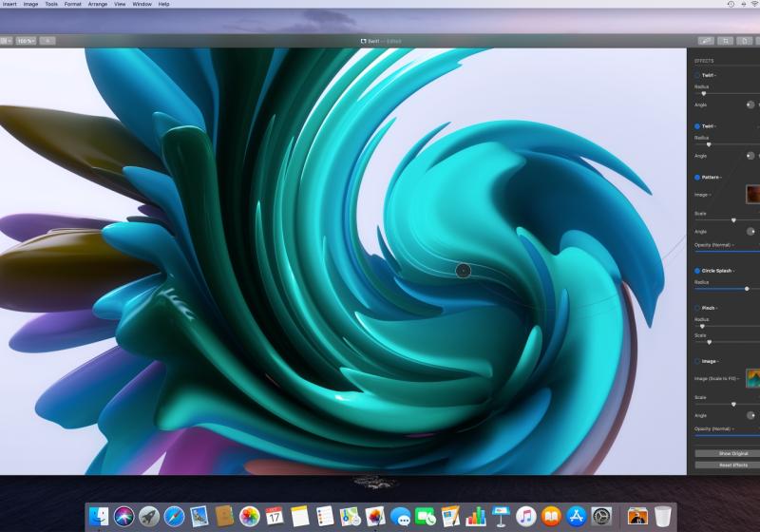Open the Image dropdown under Pattern

(x=703, y=195)
